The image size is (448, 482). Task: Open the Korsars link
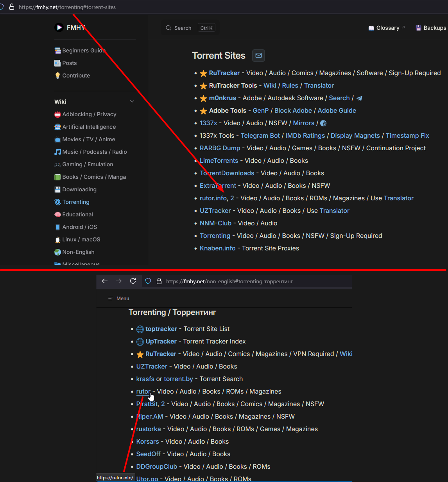[x=148, y=441]
